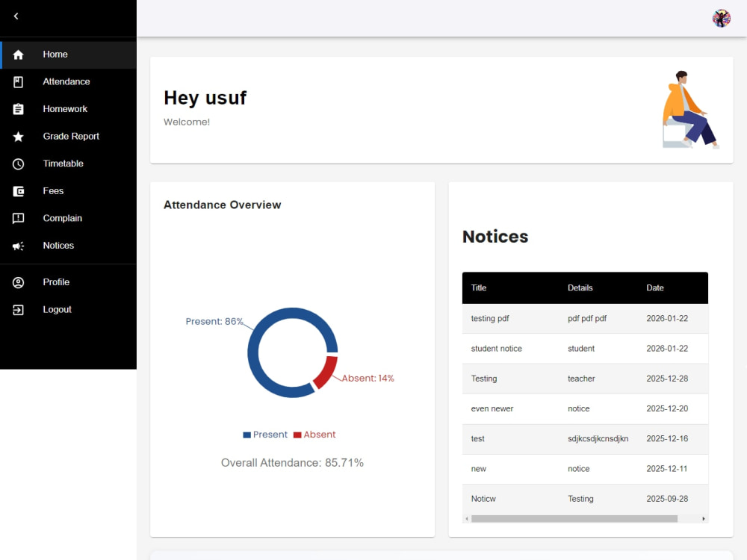Open the Complain page
This screenshot has width=747, height=560.
69,219
